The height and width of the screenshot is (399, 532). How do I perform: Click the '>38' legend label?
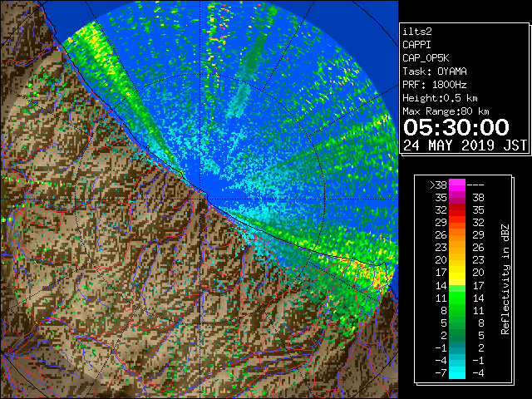click(438, 185)
